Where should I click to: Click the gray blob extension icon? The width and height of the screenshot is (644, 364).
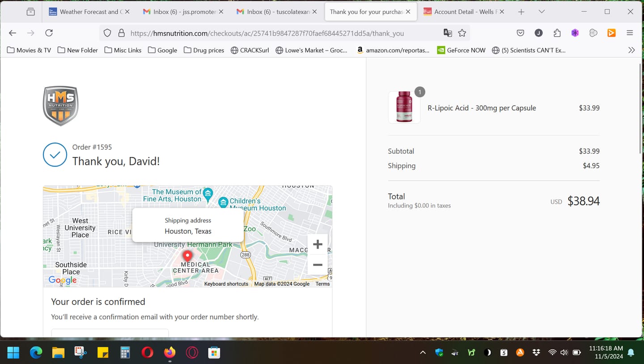[x=593, y=33]
